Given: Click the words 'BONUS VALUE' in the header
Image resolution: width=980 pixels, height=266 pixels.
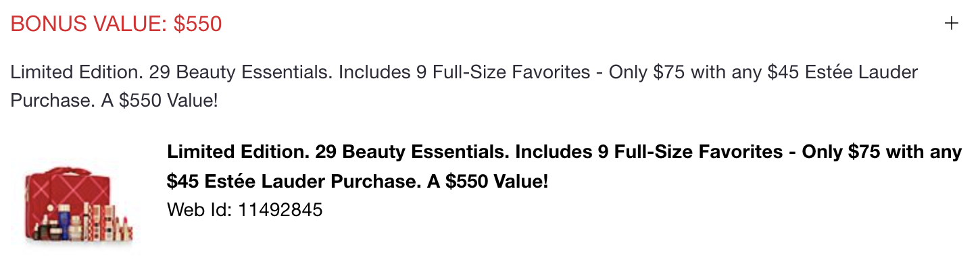Looking at the screenshot, I should [84, 24].
